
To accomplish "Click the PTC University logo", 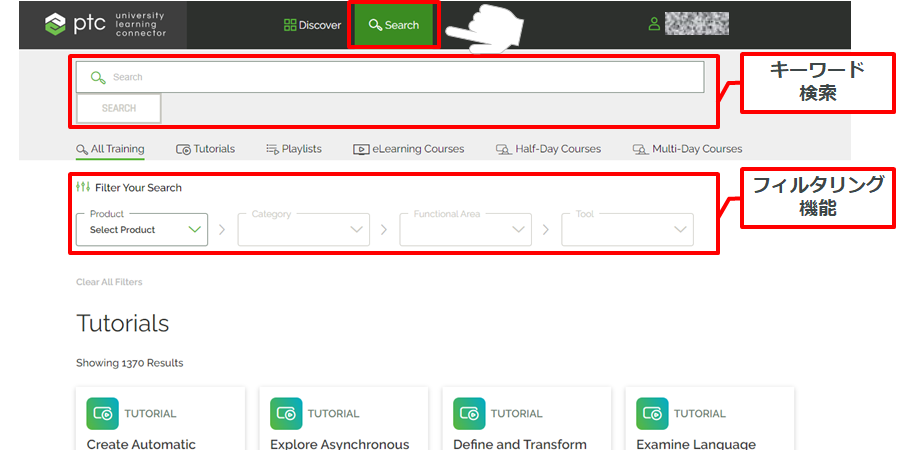I will (x=105, y=25).
